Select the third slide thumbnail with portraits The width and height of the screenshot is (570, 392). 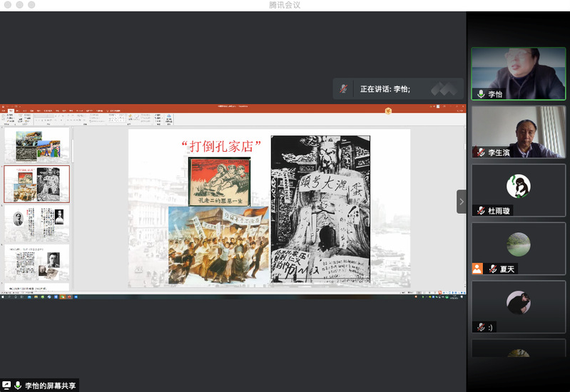pyautogui.click(x=38, y=223)
